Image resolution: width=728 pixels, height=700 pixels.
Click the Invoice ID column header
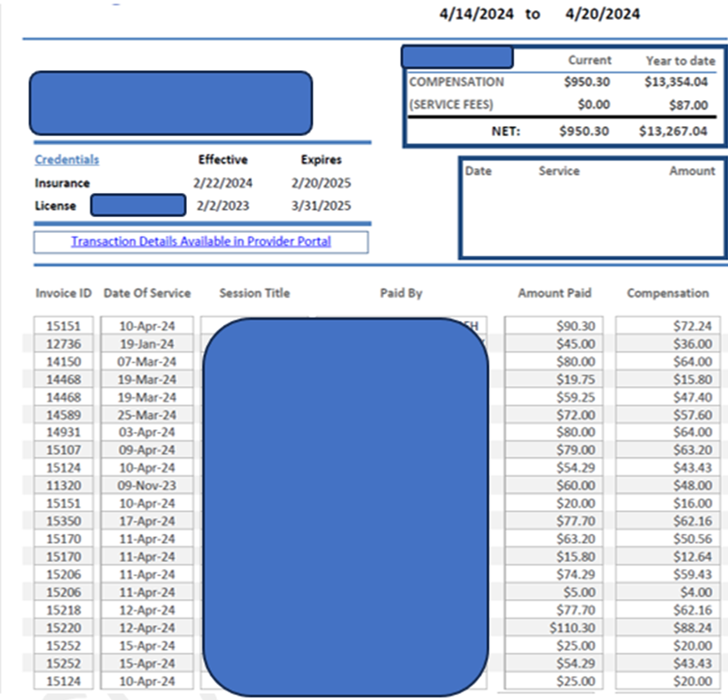[x=63, y=293]
